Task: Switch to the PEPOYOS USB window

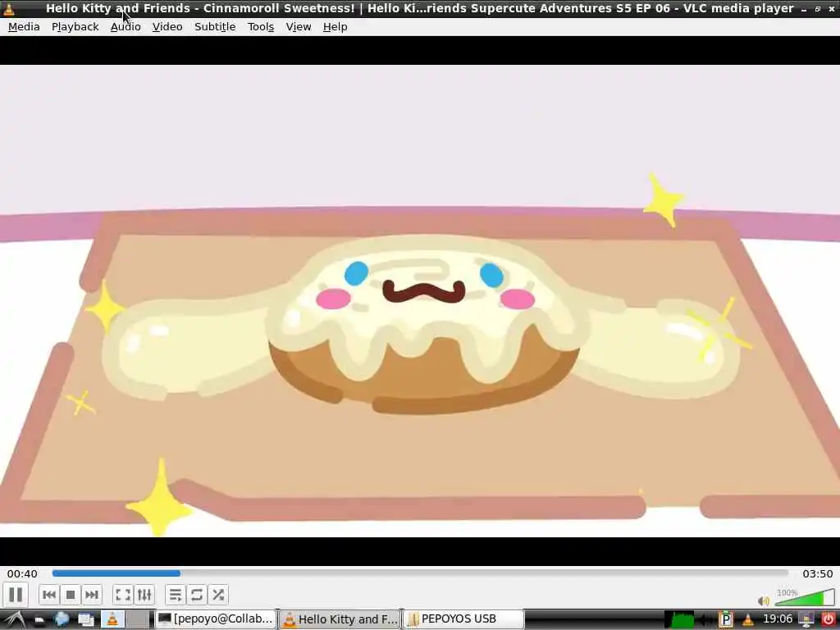Action: (x=463, y=619)
